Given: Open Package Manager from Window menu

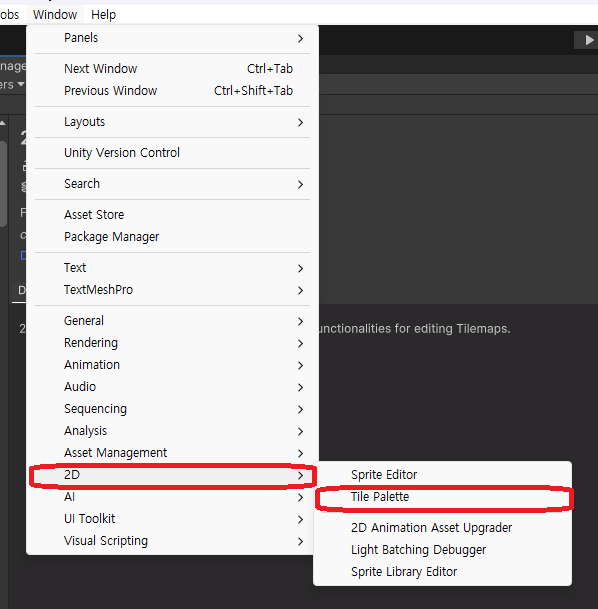Looking at the screenshot, I should tap(172, 237).
